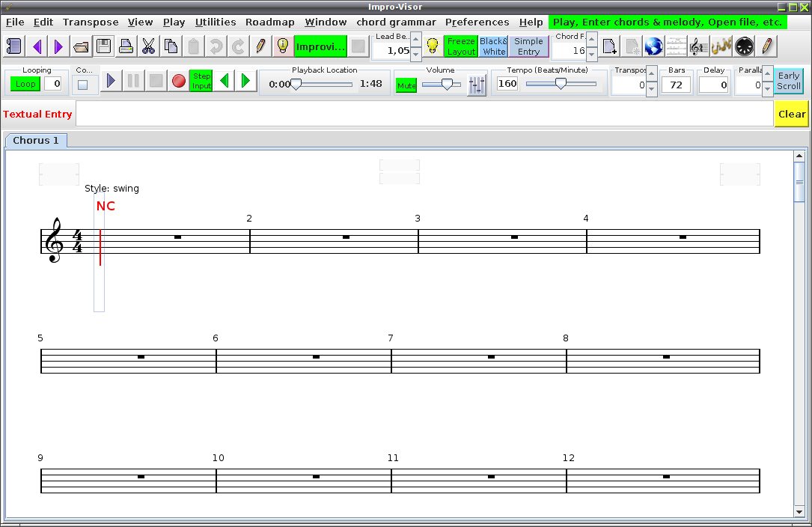This screenshot has width=812, height=527.
Task: Decrease the Lead Beats spinner value
Action: pyautogui.click(x=416, y=53)
